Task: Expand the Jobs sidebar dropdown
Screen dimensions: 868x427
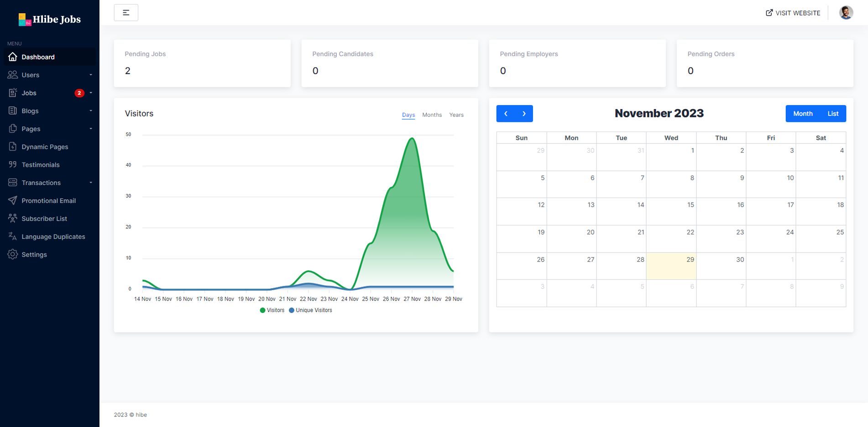Action: (91, 93)
